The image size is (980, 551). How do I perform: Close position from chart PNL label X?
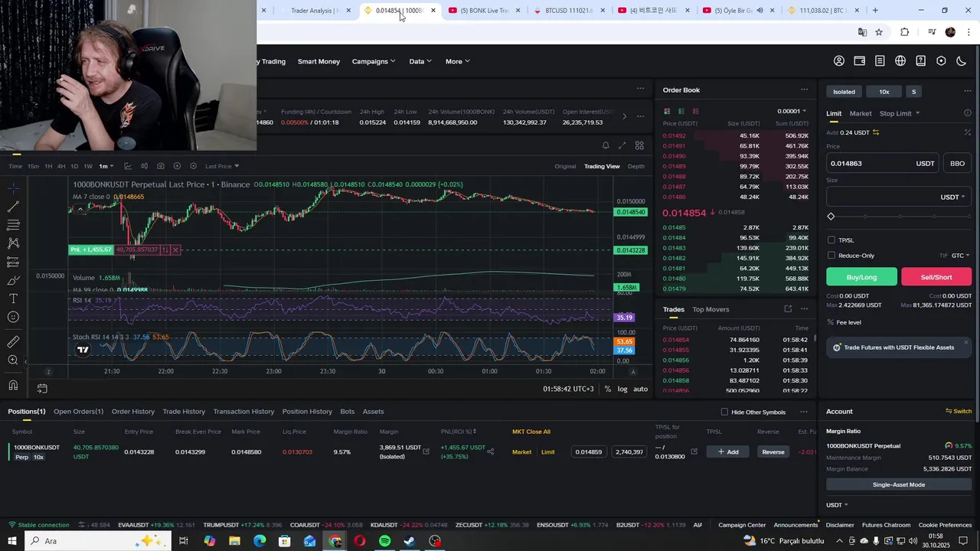(x=175, y=249)
